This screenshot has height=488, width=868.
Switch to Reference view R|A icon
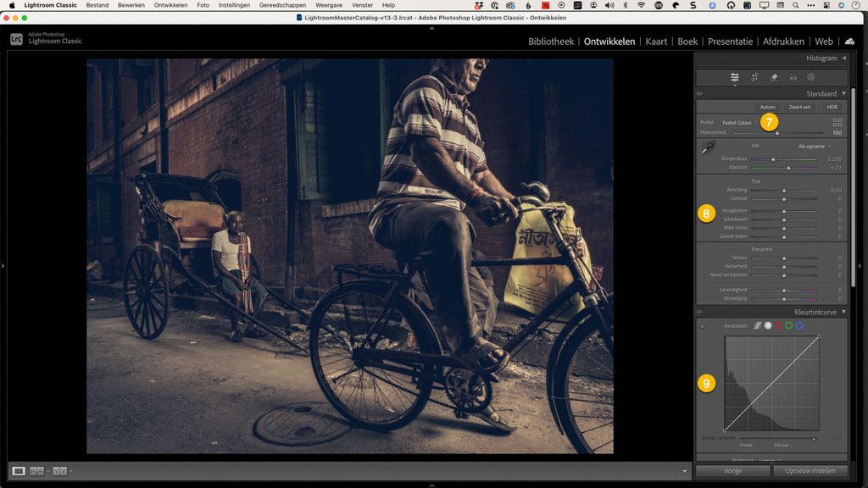coord(36,471)
